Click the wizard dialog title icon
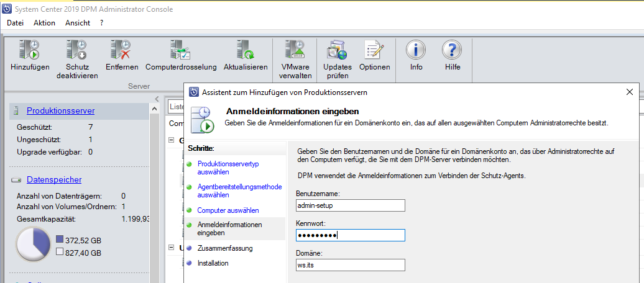The height and width of the screenshot is (283, 644). pyautogui.click(x=195, y=92)
